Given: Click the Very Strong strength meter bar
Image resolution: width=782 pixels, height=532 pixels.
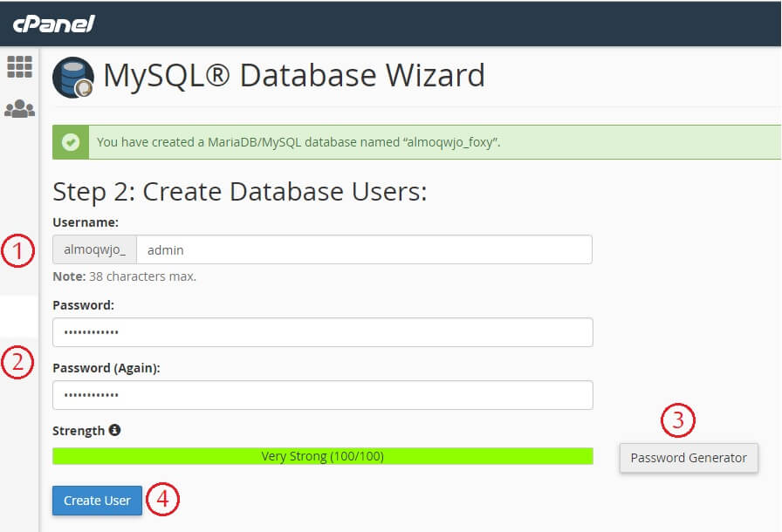Looking at the screenshot, I should pos(323,456).
